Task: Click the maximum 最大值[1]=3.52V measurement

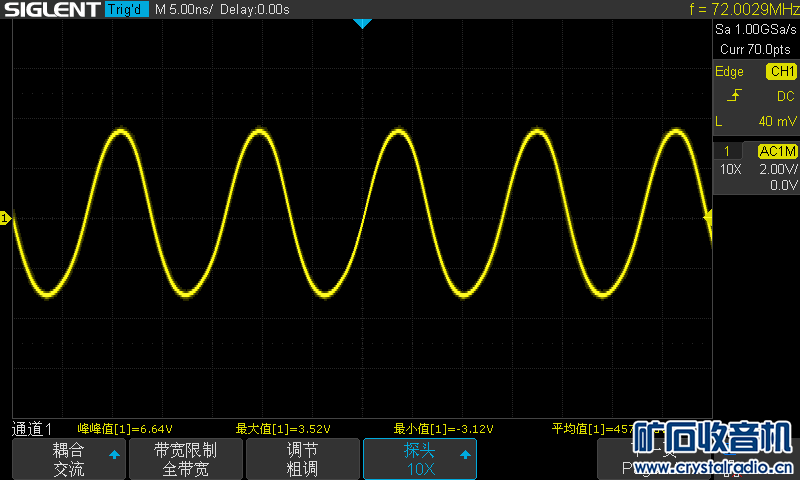Action: point(283,428)
